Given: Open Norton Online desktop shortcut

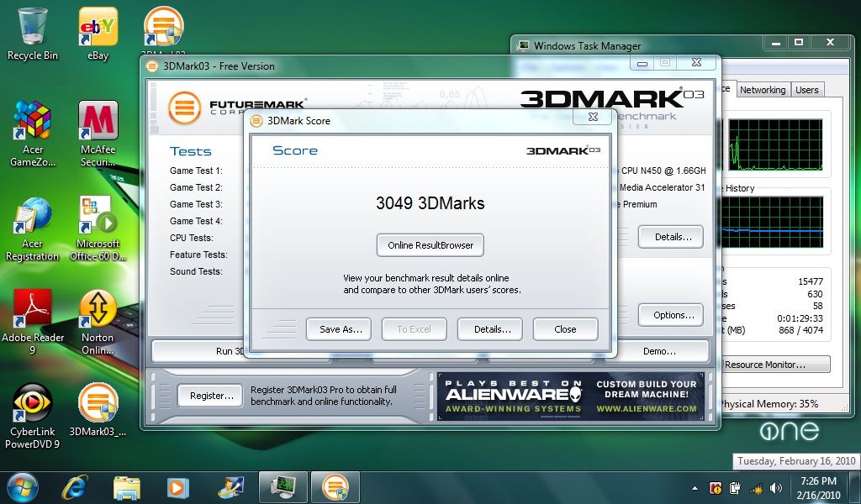Looking at the screenshot, I should tap(98, 323).
